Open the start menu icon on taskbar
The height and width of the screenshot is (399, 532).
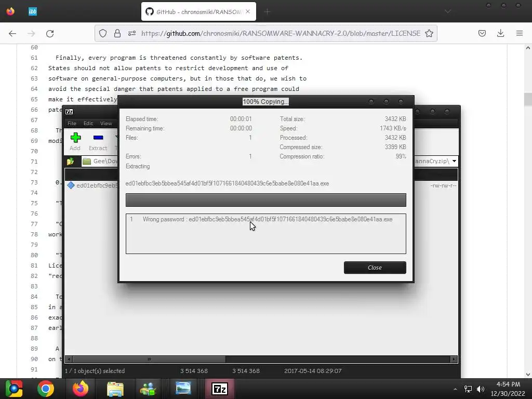14,389
